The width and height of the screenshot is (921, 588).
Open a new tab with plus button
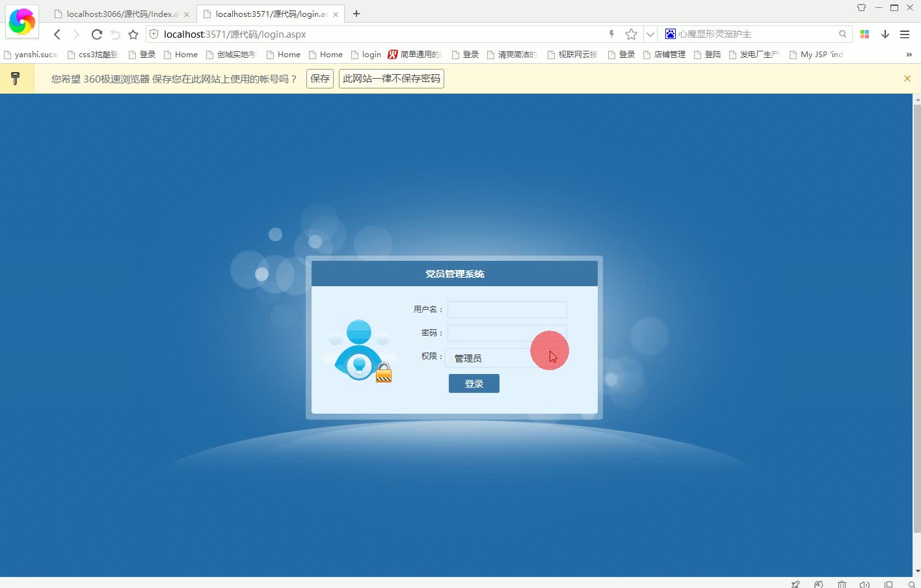(356, 14)
